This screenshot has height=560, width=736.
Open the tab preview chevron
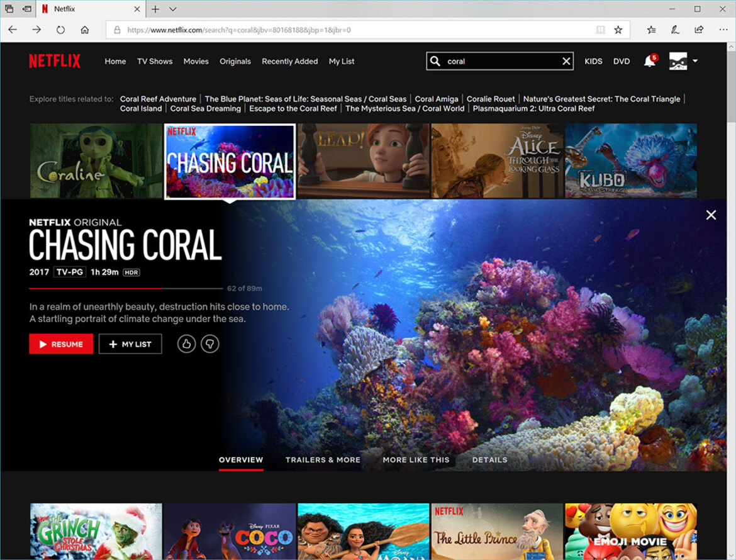(x=173, y=9)
